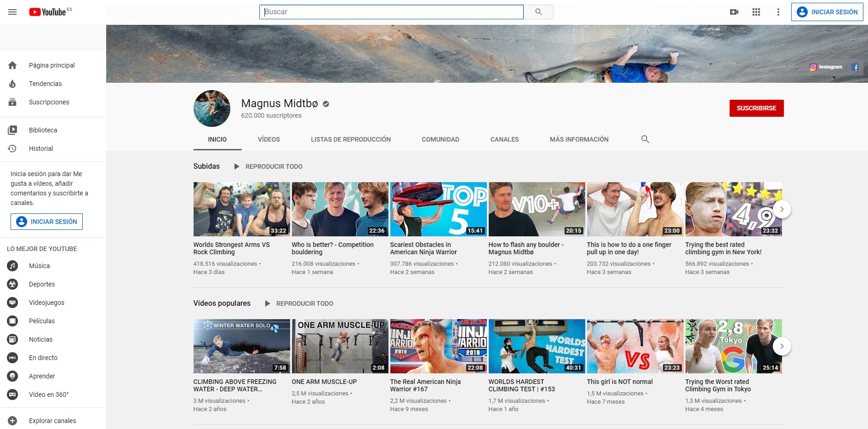Click title WORLDS HARDEST CLIMBING TEST | #153
This screenshot has width=868, height=429.
[521, 385]
